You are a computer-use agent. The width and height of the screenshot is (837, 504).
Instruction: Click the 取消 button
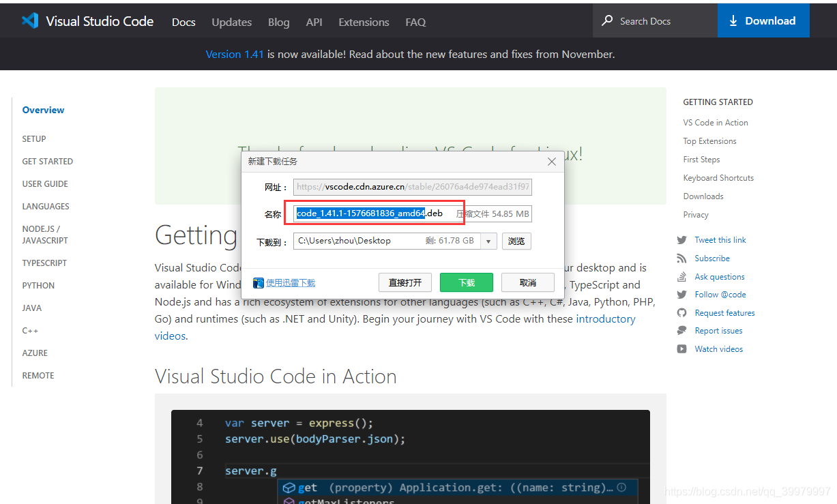click(528, 282)
